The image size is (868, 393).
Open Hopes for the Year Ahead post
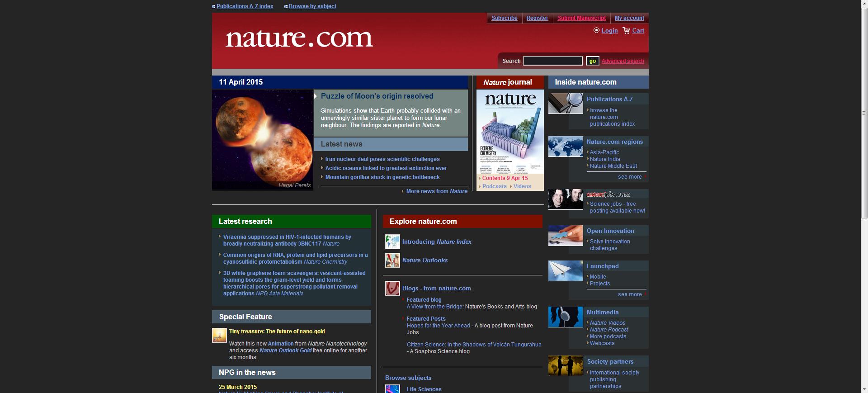tap(439, 326)
